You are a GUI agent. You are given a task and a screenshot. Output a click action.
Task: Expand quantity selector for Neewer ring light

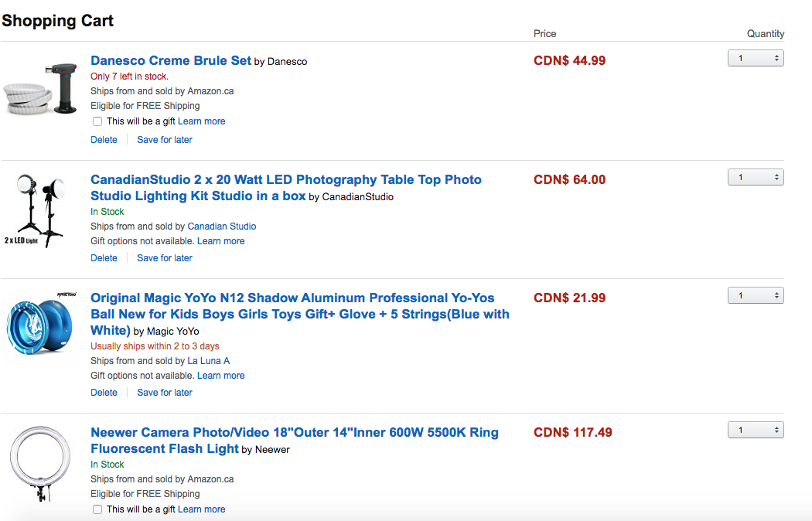coord(756,431)
